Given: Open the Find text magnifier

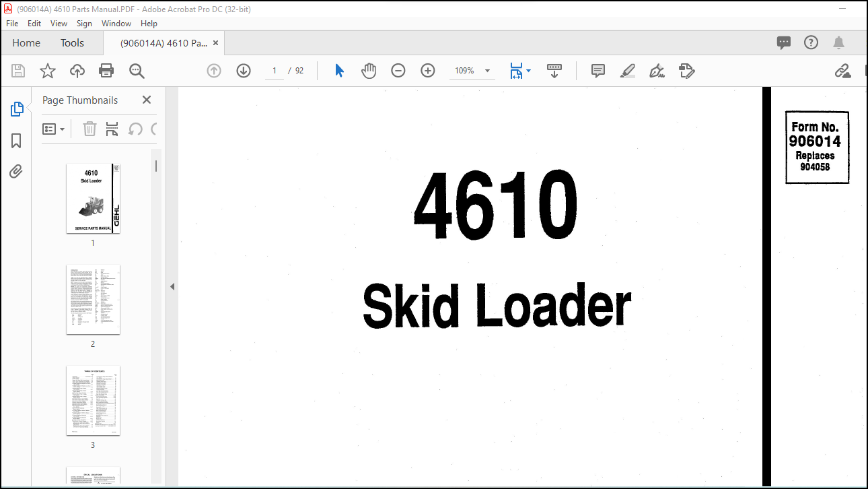Looking at the screenshot, I should pyautogui.click(x=137, y=71).
